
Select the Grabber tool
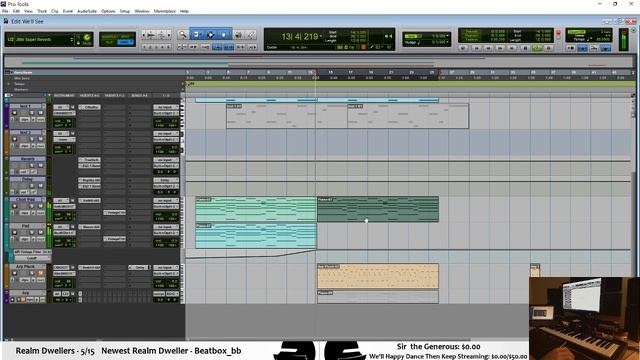coord(224,35)
